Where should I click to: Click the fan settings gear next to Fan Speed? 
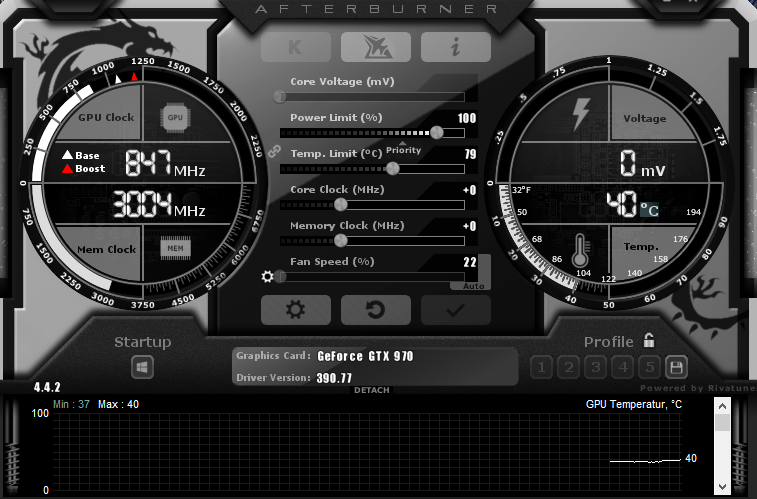[x=267, y=277]
